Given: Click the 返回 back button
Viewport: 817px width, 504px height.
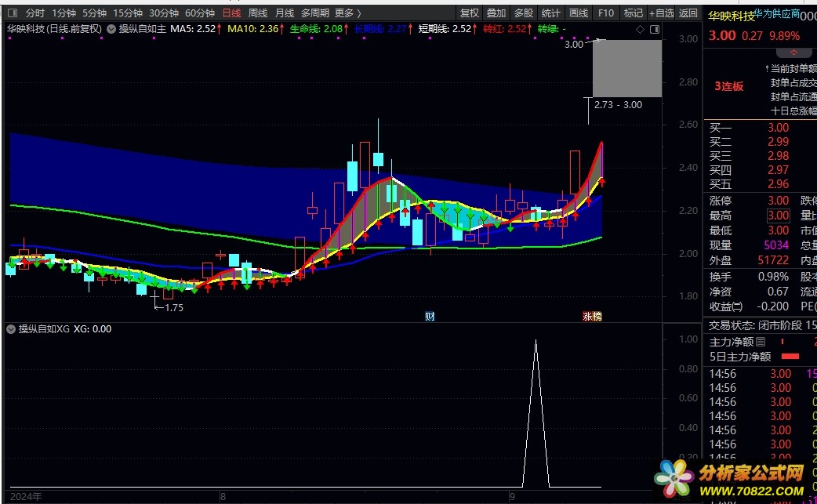Looking at the screenshot, I should click(688, 13).
